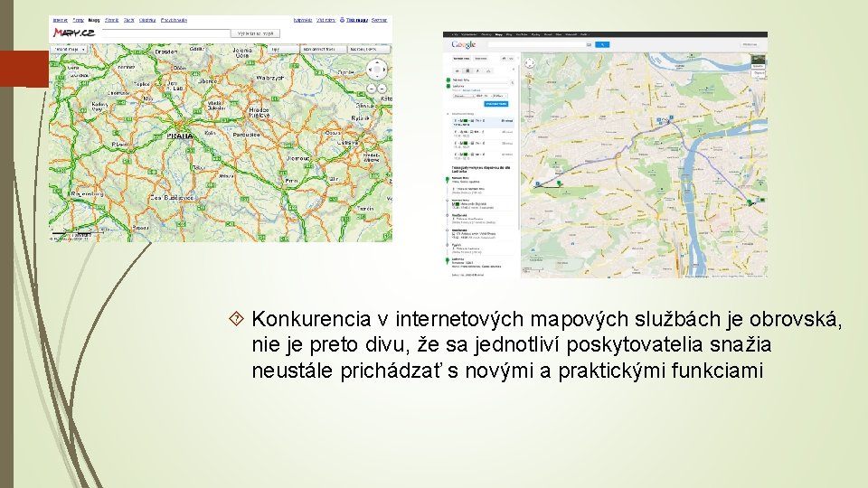Open the Seznam link at top right
The height and width of the screenshot is (488, 868).
pos(379,20)
